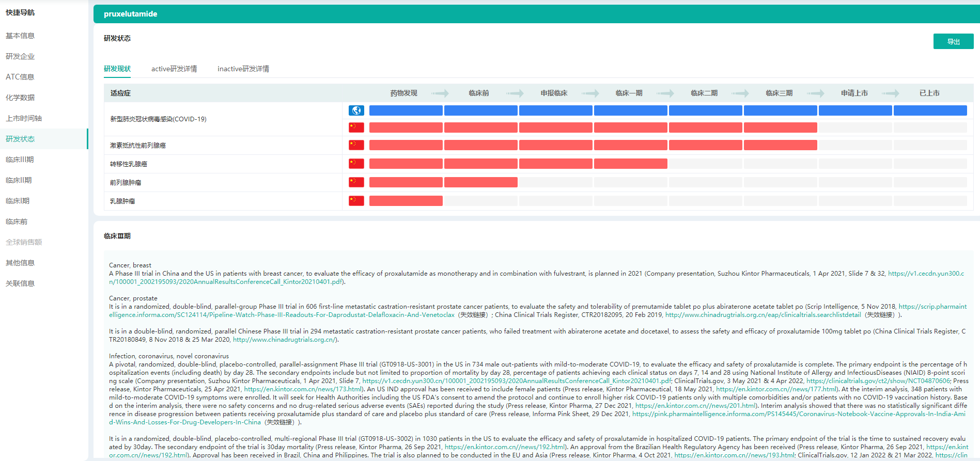Click red 临床三期 bar for 激素抵抗性前列腺癌
This screenshot has height=461, width=980.
[x=780, y=145]
